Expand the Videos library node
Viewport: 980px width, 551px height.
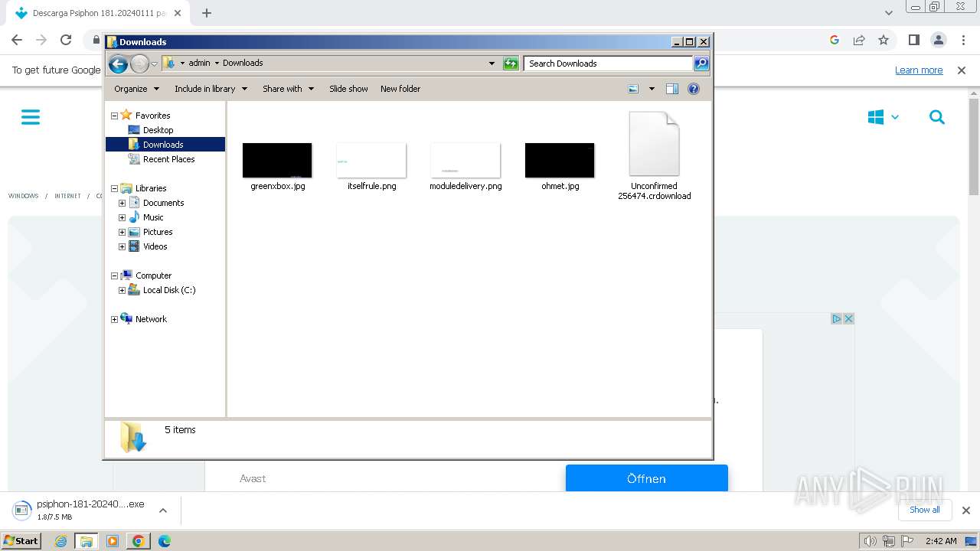tap(122, 246)
